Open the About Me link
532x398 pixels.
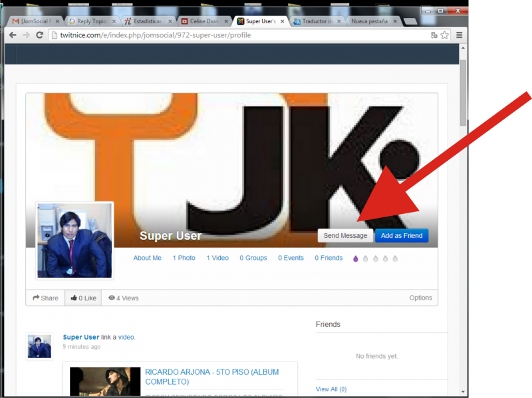[147, 258]
